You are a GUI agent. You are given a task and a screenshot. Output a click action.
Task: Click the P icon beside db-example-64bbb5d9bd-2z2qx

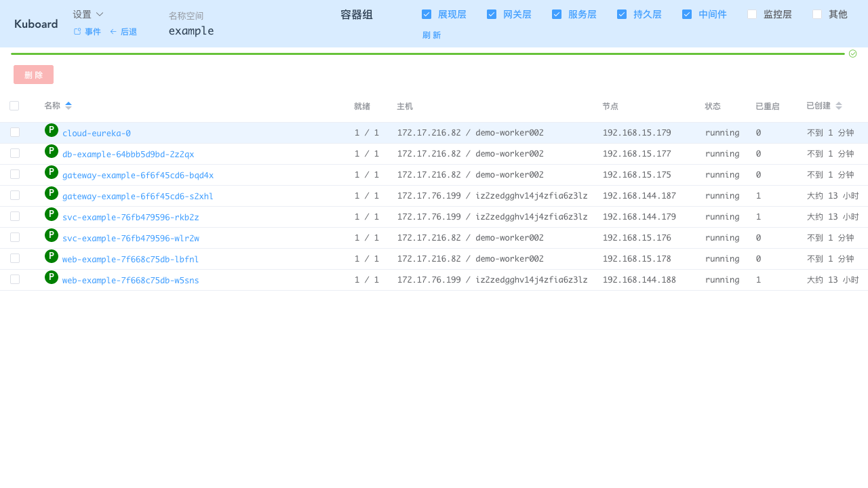[x=52, y=151]
